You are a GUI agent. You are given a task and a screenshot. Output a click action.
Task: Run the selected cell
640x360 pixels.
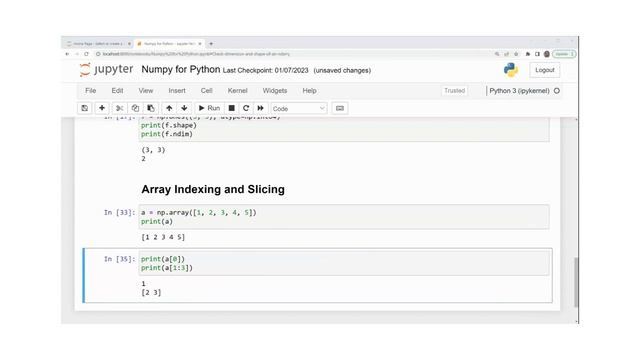tap(209, 108)
